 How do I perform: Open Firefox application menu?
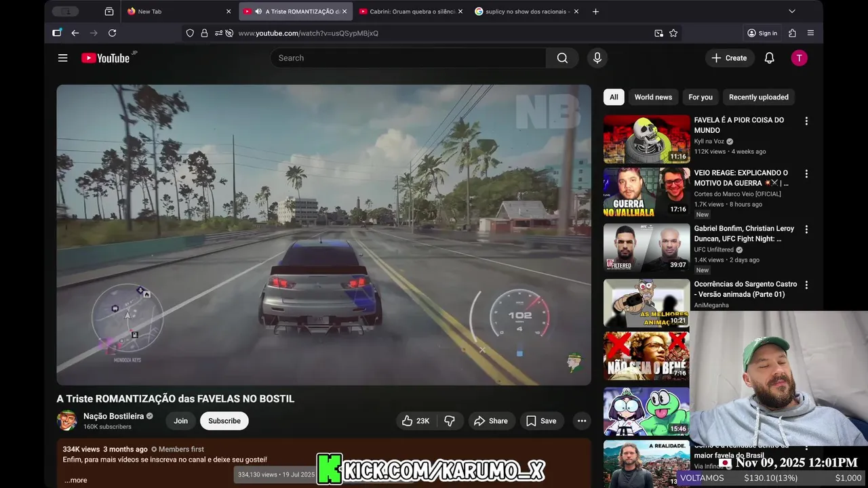coord(810,33)
